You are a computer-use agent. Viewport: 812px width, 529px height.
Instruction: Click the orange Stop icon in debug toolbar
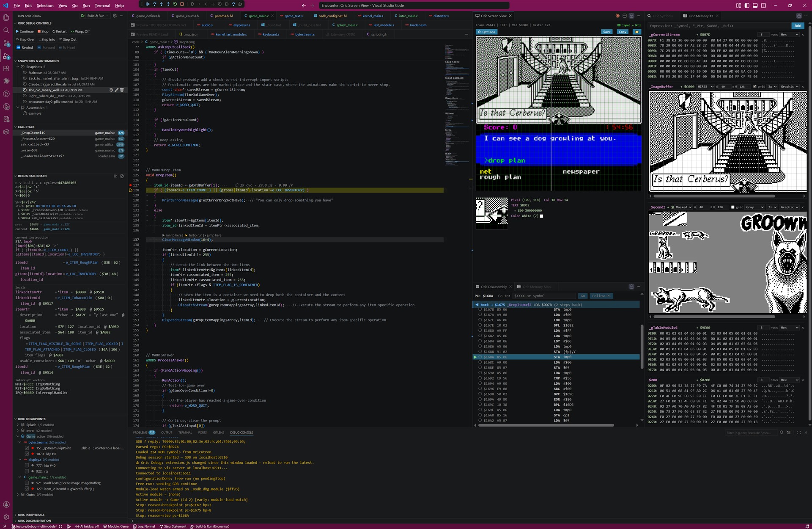182,4
